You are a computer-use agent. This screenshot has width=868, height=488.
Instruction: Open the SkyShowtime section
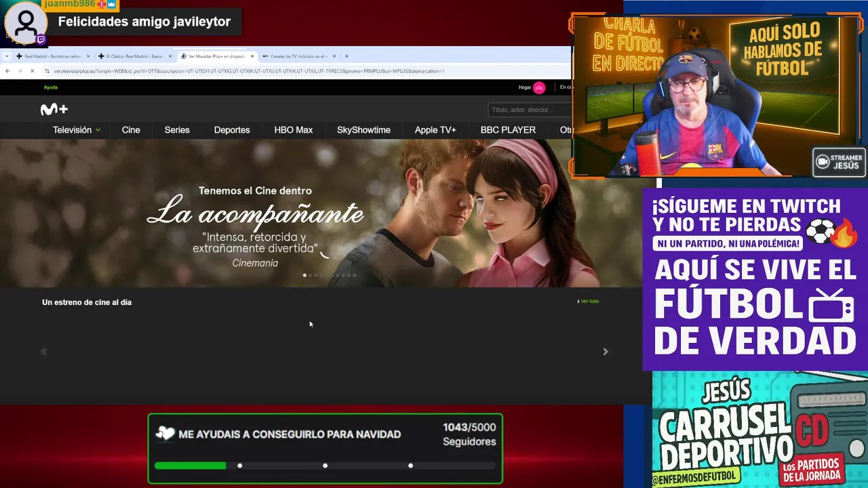coord(363,130)
